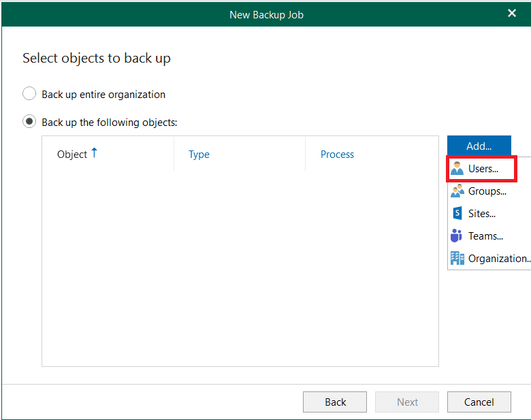Go to previous step with Back button
The width and height of the screenshot is (531, 420).
(335, 402)
